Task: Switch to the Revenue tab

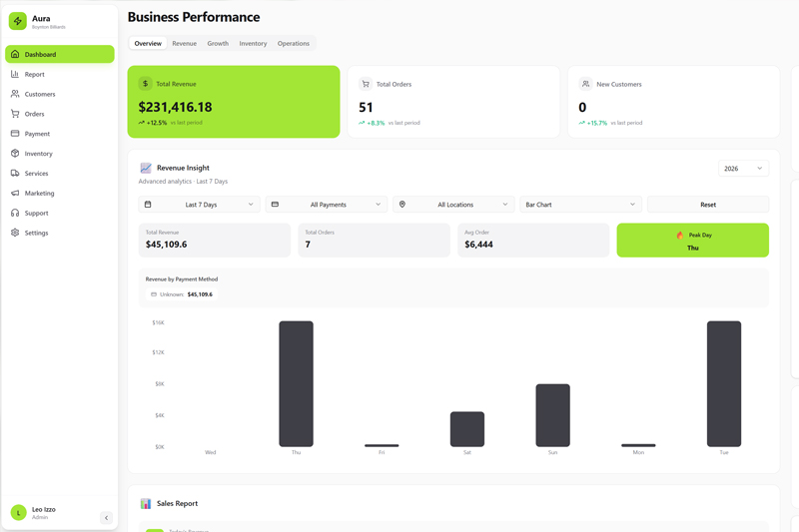Action: coord(184,44)
